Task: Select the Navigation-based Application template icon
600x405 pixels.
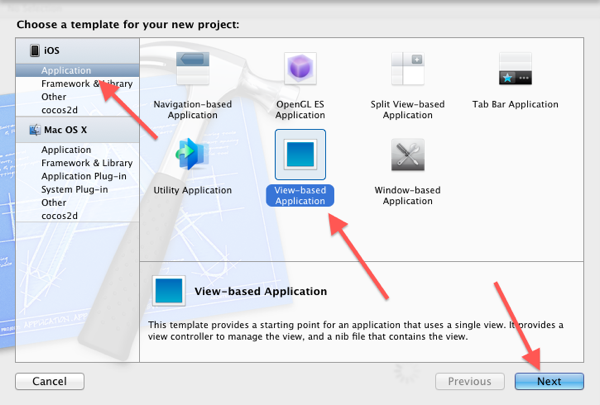Action: (192, 69)
